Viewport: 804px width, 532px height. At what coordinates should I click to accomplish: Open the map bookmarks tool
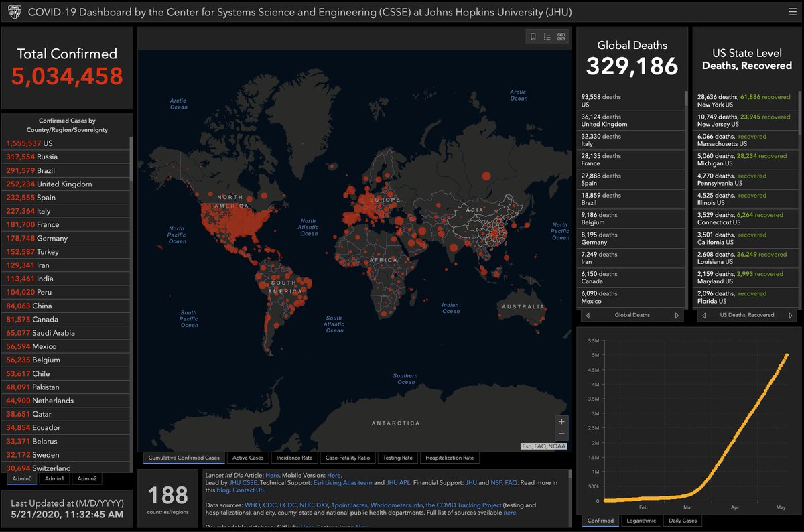533,37
